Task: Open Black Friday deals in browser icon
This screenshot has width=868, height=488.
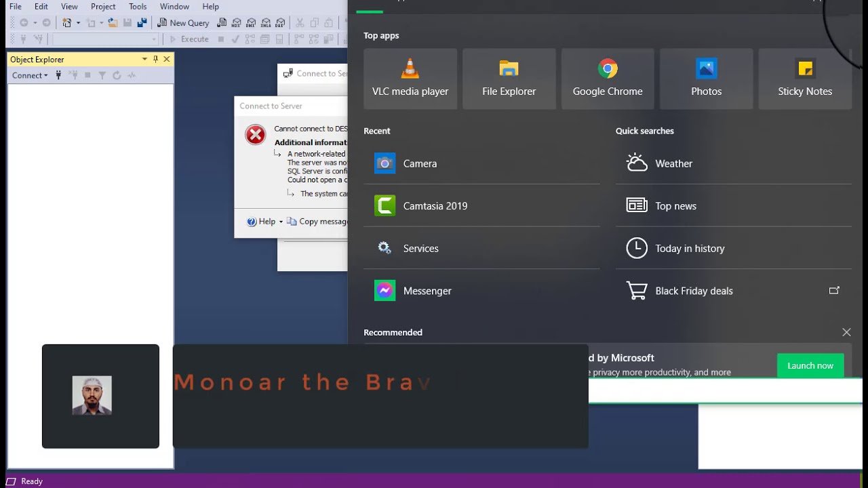Action: coord(834,291)
